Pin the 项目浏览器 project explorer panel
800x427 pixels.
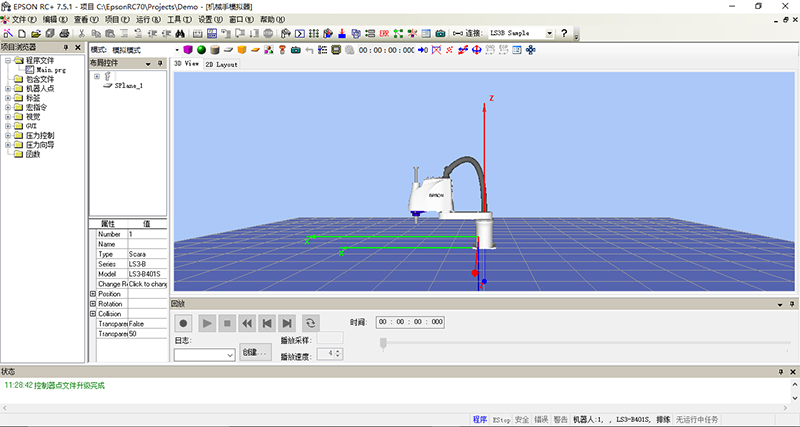[x=66, y=47]
